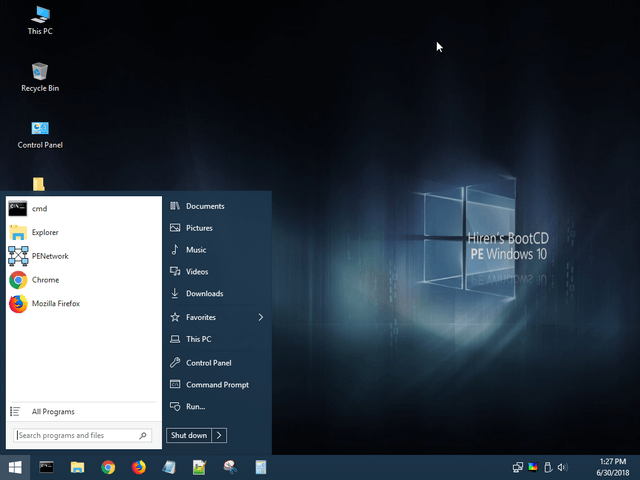Click the Windows Start button

pos(16,467)
